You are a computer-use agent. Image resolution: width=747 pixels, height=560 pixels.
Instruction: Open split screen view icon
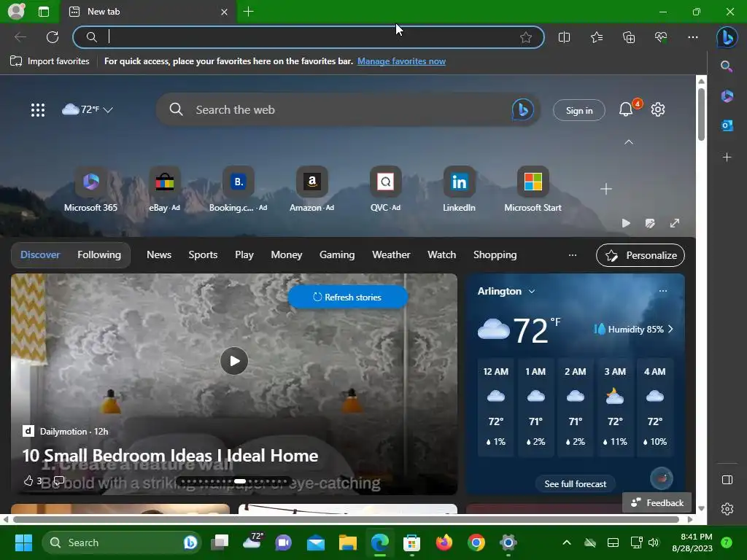pos(564,37)
